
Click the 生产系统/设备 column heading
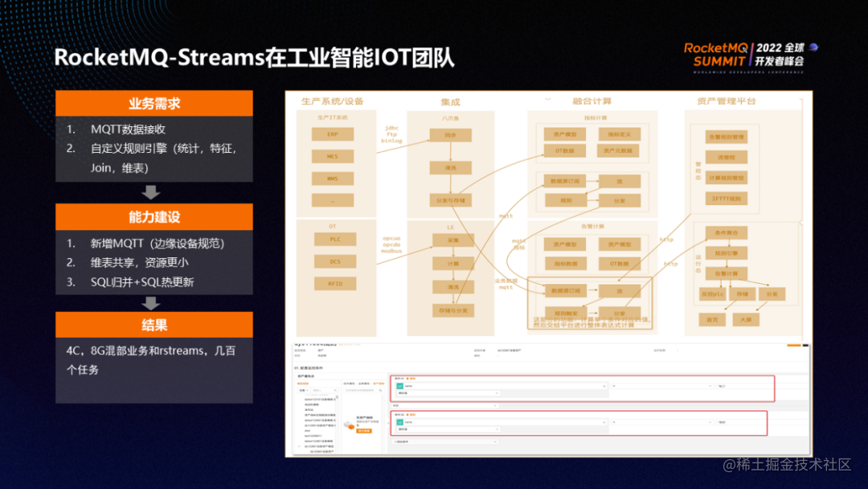point(332,101)
